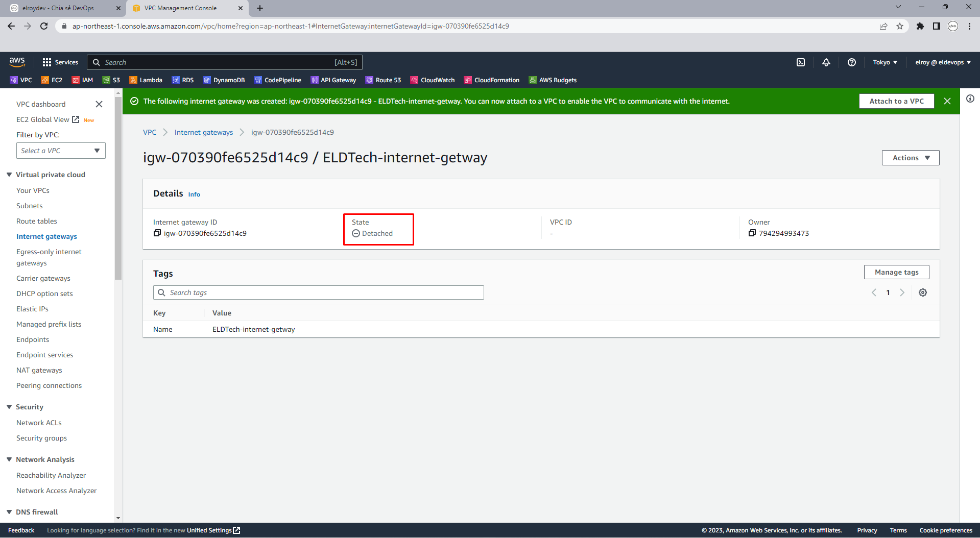
Task: Open the AWS home logo
Action: coord(17,62)
